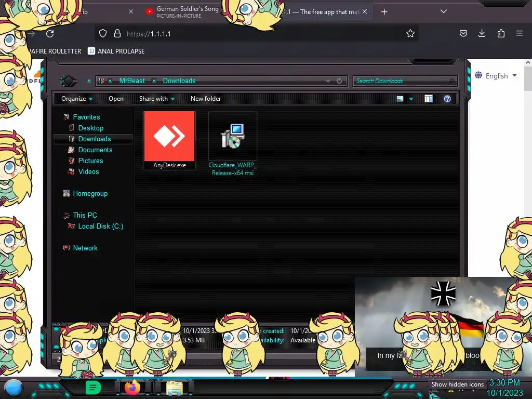Open tracking protection shield icon

point(103,34)
